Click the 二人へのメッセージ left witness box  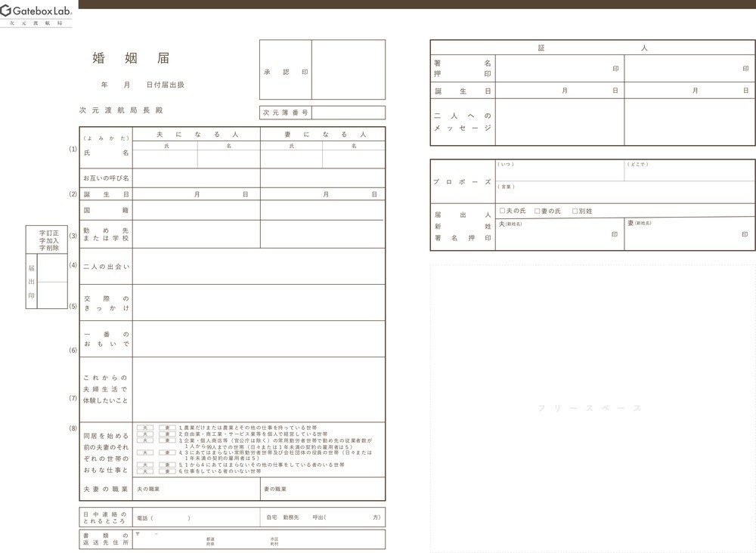(x=559, y=122)
